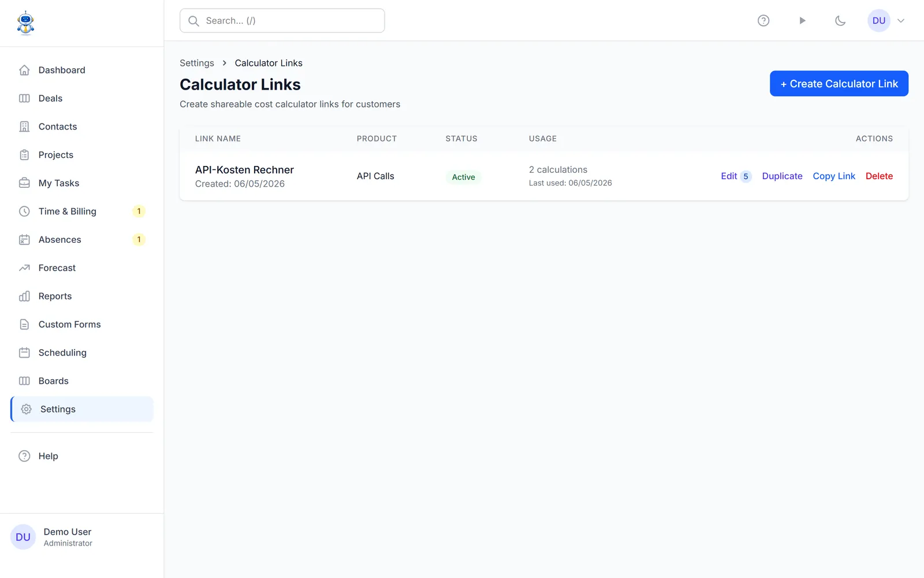The width and height of the screenshot is (924, 578).
Task: Click the Administrator role label
Action: tap(68, 543)
